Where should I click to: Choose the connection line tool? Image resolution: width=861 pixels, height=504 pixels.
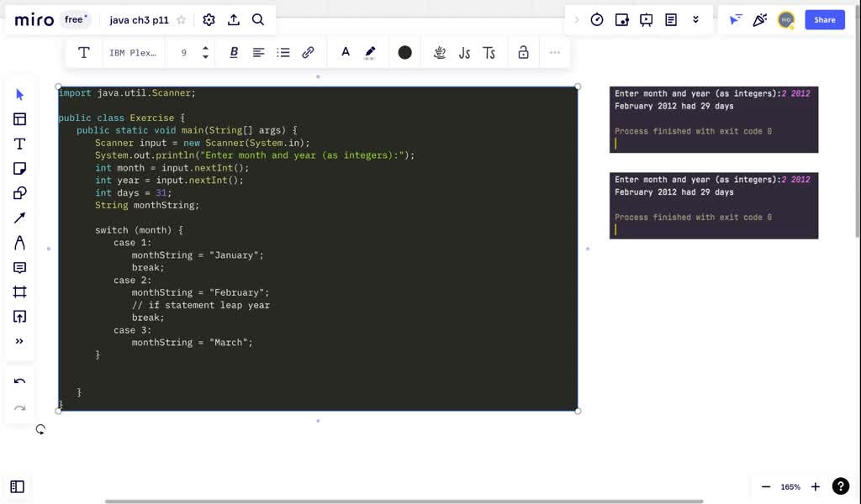[x=19, y=217]
